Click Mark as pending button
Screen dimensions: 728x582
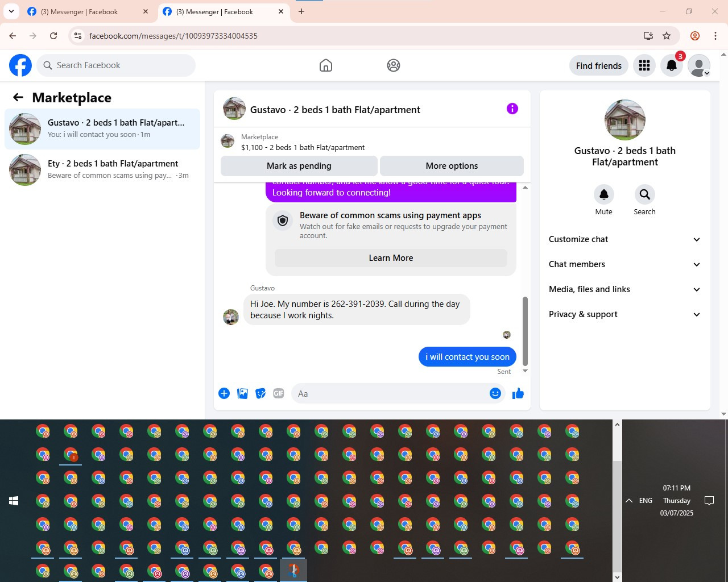click(299, 166)
